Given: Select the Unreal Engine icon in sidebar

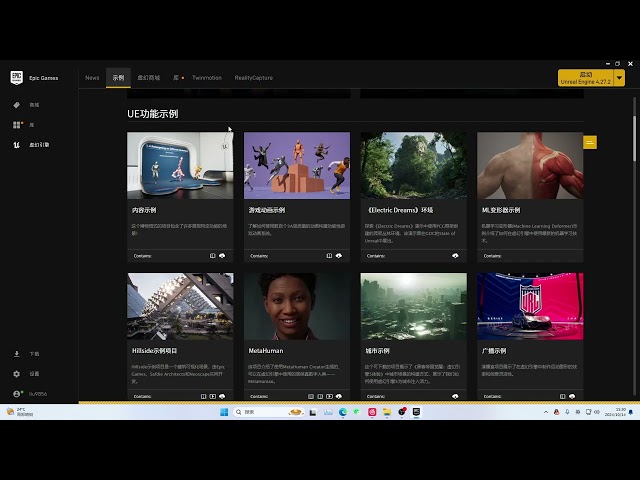Looking at the screenshot, I should [x=17, y=145].
